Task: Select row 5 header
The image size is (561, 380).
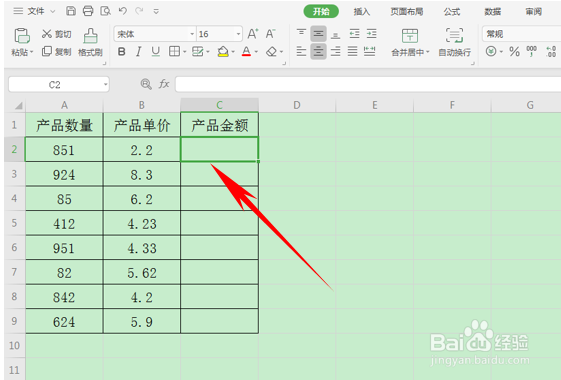Action: (14, 223)
